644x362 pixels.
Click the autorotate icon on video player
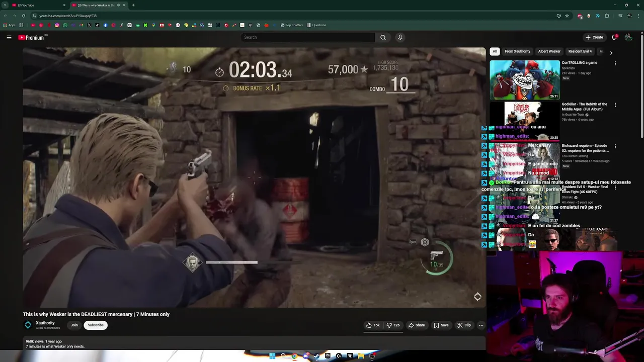pyautogui.click(x=477, y=297)
